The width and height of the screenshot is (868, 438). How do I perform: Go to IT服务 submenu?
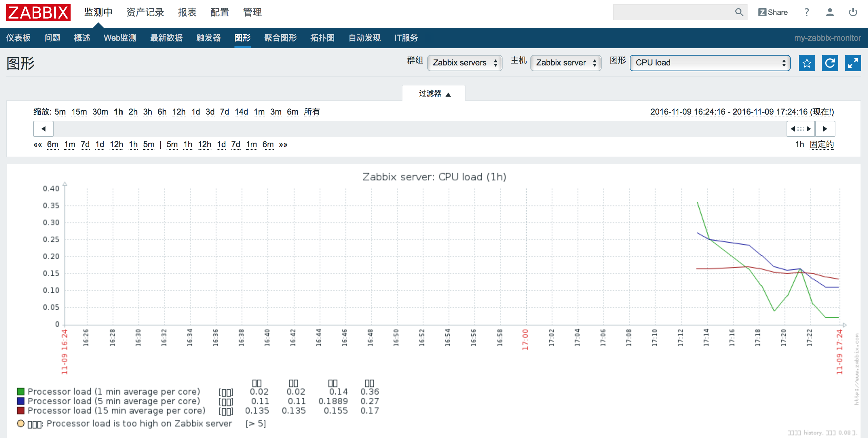406,38
